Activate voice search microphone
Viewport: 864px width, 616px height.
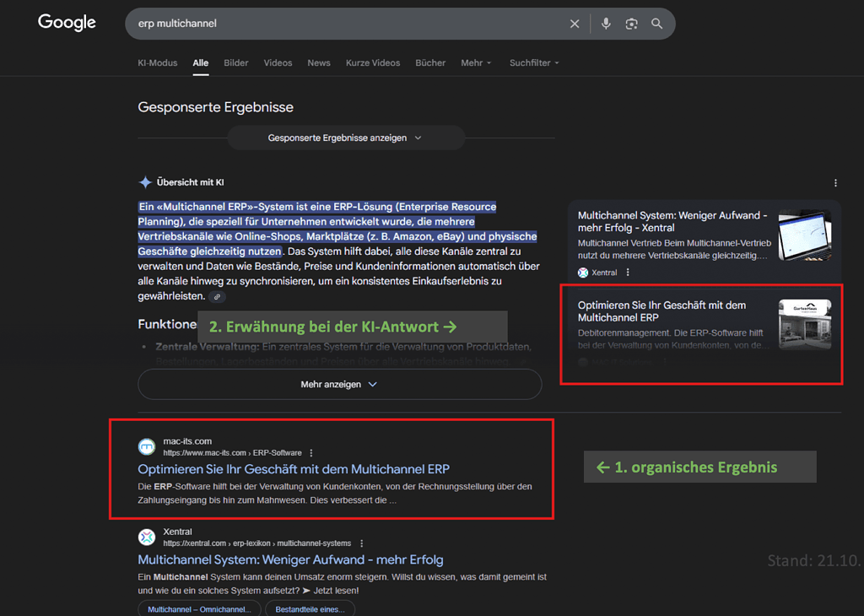tap(606, 24)
